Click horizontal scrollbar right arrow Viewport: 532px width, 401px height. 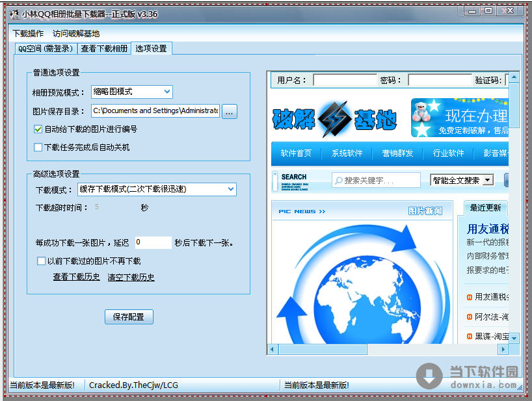point(503,349)
